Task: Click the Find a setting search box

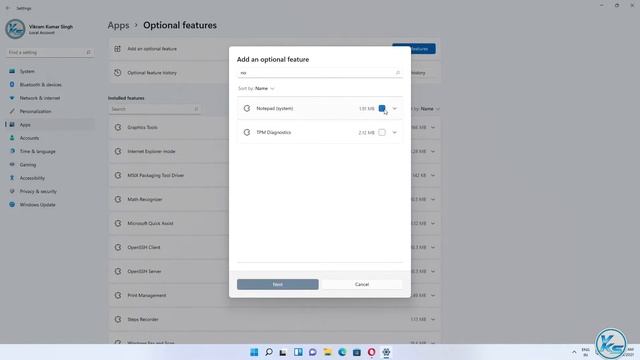Action: [x=49, y=52]
